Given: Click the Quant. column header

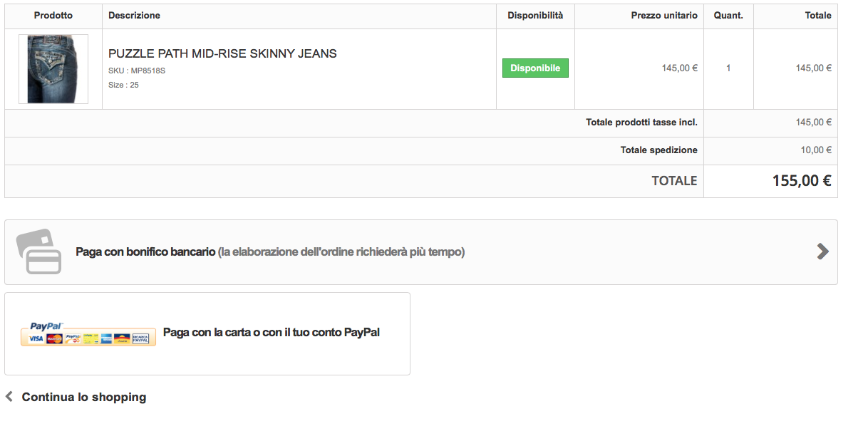Looking at the screenshot, I should [x=728, y=16].
